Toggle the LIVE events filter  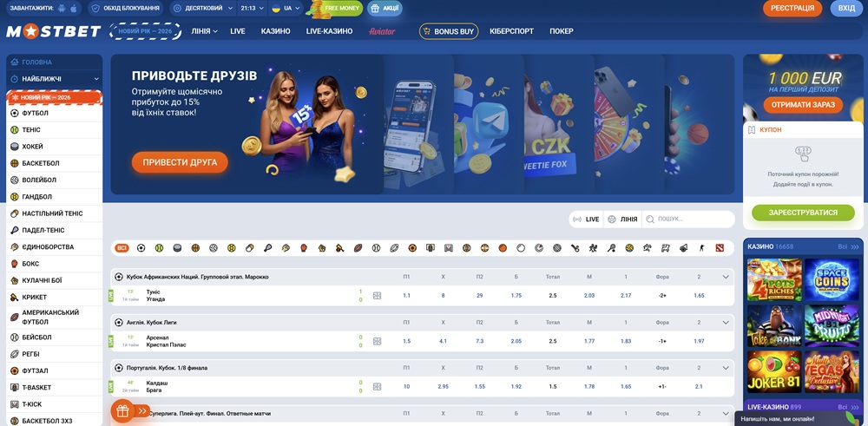tap(586, 220)
